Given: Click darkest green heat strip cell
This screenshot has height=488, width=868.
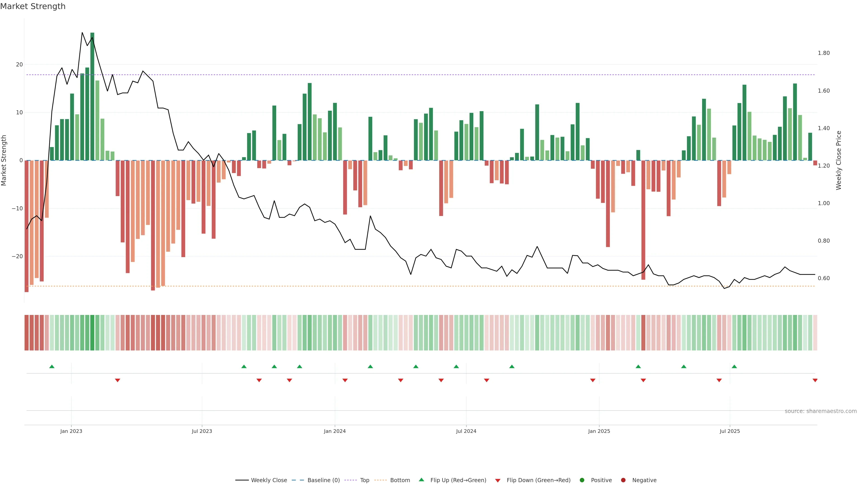Looking at the screenshot, I should pos(92,333).
